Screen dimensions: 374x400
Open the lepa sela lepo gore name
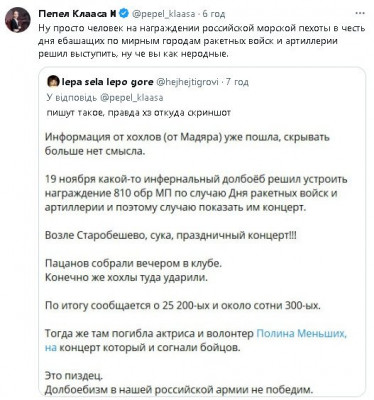108,82
